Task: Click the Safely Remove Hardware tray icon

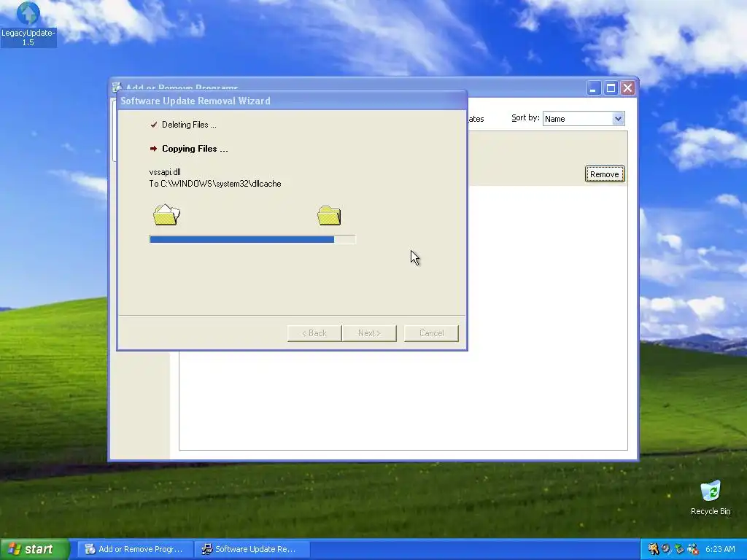Action: tap(679, 549)
